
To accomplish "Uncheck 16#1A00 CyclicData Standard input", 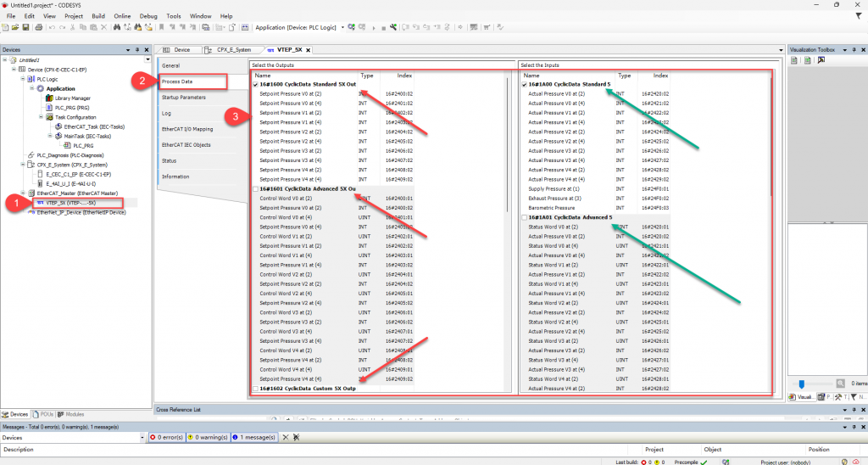I will 524,85.
